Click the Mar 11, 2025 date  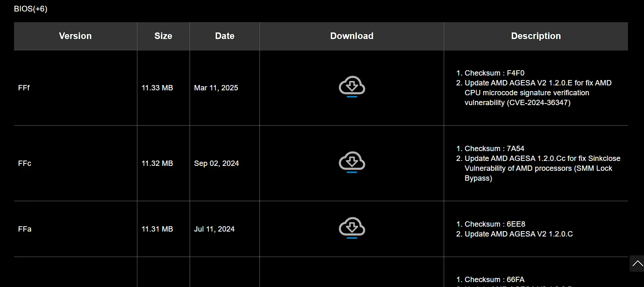[x=216, y=88]
